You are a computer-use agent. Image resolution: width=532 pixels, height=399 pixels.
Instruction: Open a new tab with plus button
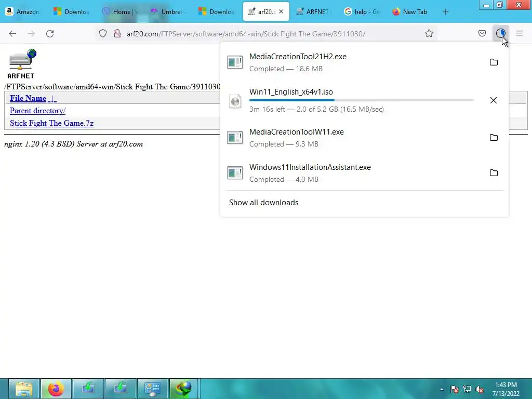click(445, 12)
